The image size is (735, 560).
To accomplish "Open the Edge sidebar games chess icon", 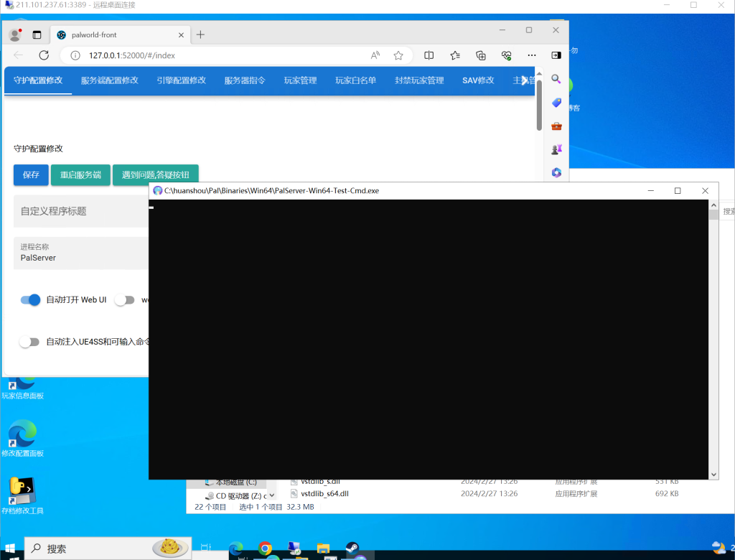I will [x=556, y=149].
